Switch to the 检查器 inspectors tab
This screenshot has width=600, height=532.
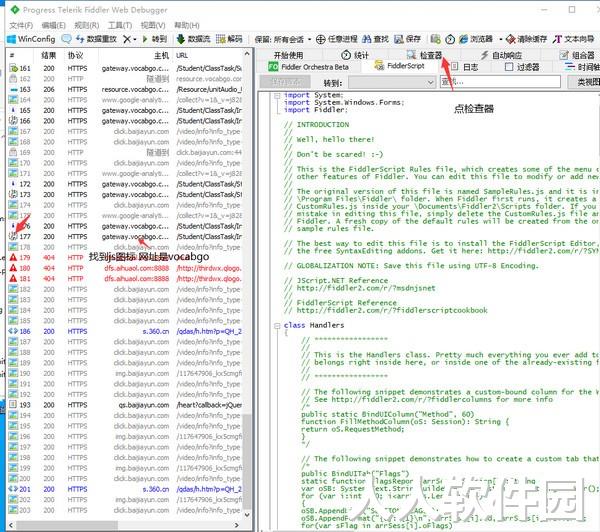(424, 55)
